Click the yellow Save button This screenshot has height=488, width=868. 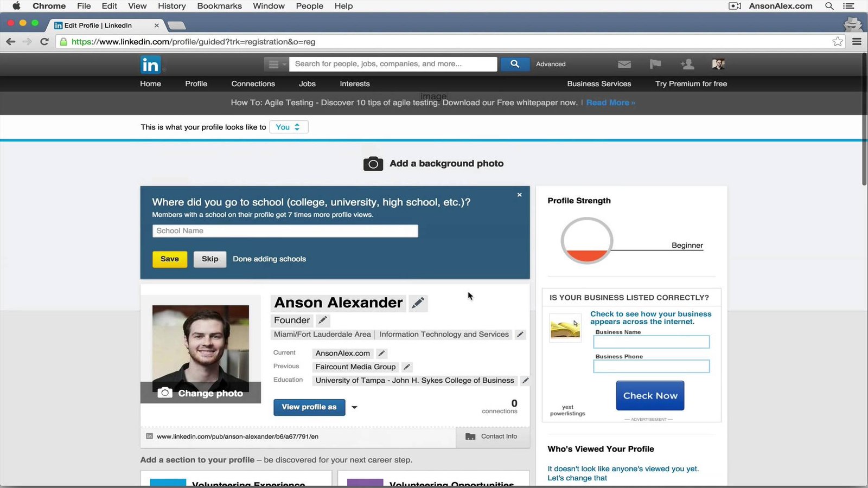170,259
